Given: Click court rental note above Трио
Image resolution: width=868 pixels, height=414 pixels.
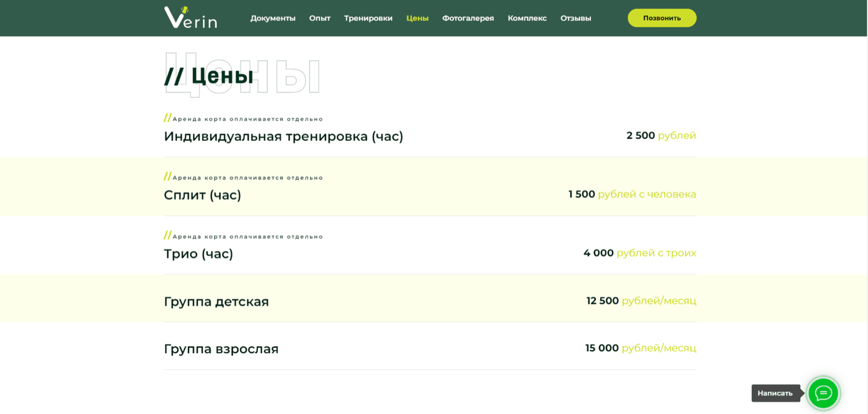Looking at the screenshot, I should (244, 236).
